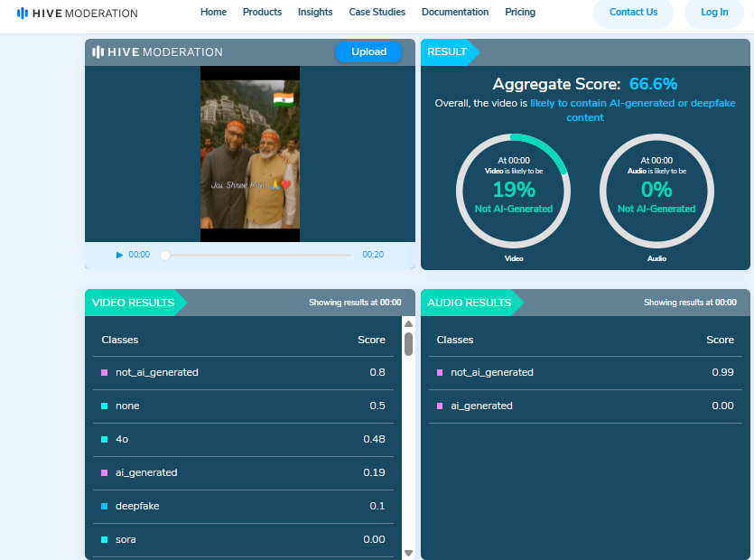Click the video thumbnail preview
Screen dimensions: 754x560
point(249,154)
